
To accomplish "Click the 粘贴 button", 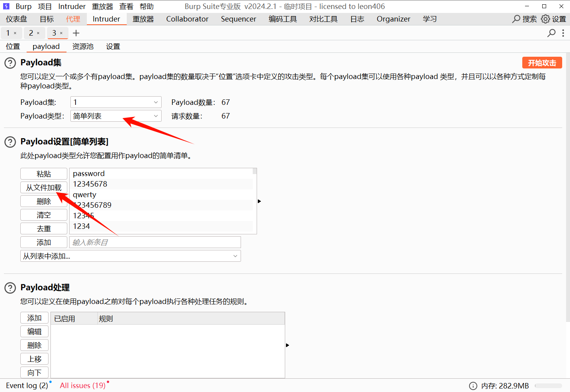I will 44,174.
